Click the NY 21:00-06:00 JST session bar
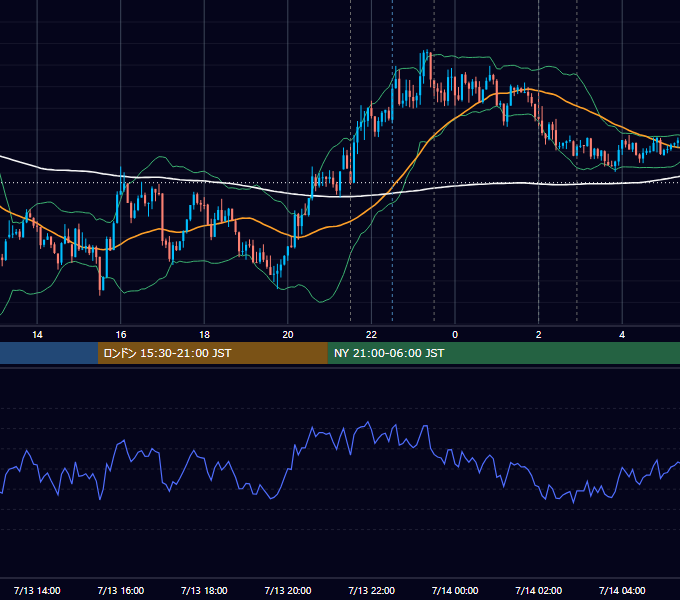Image resolution: width=680 pixels, height=600 pixels. coord(503,353)
